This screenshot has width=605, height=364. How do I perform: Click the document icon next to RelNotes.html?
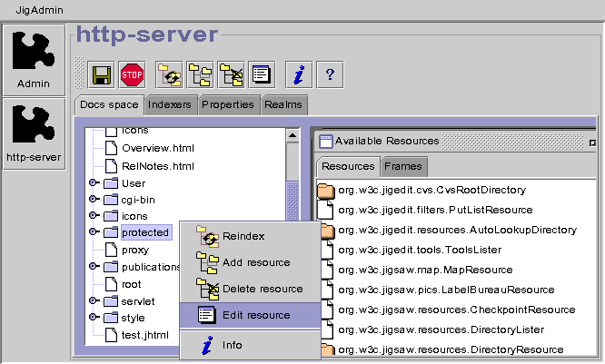click(x=111, y=166)
